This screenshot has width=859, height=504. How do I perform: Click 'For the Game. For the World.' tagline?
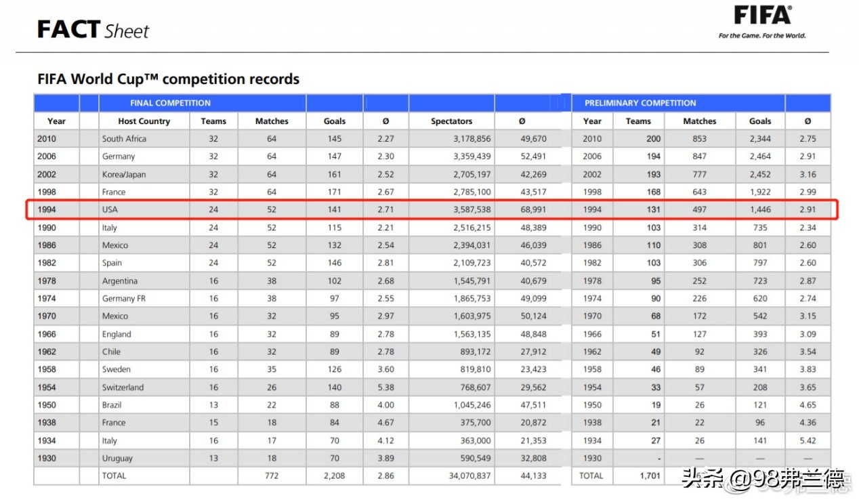[762, 36]
